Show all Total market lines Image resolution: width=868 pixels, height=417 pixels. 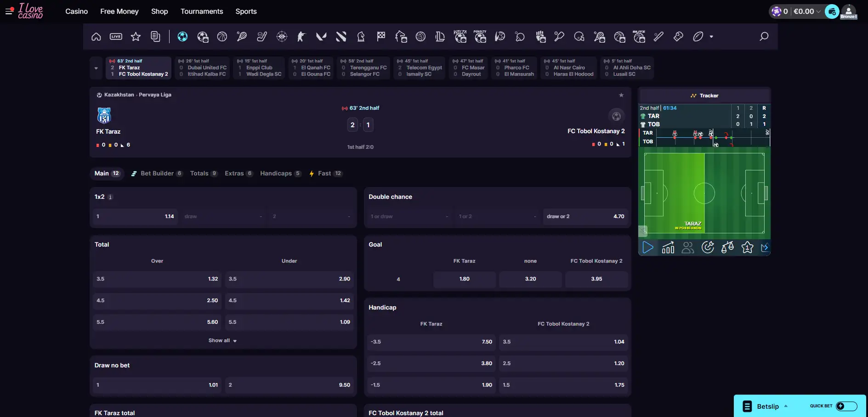[x=223, y=341]
